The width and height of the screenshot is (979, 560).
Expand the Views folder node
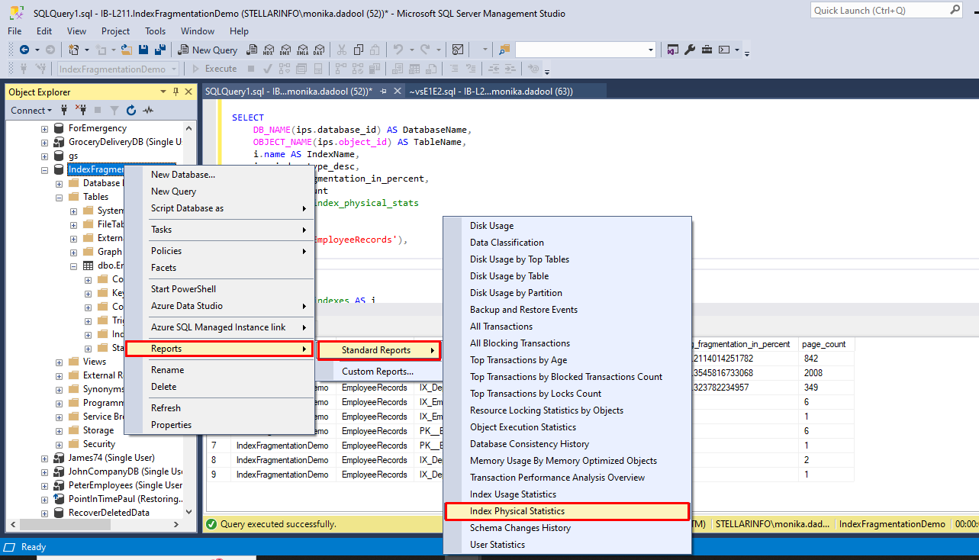(59, 362)
